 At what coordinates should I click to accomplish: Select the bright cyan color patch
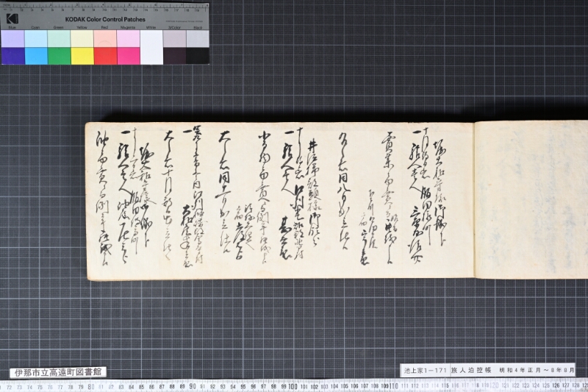tap(36, 56)
